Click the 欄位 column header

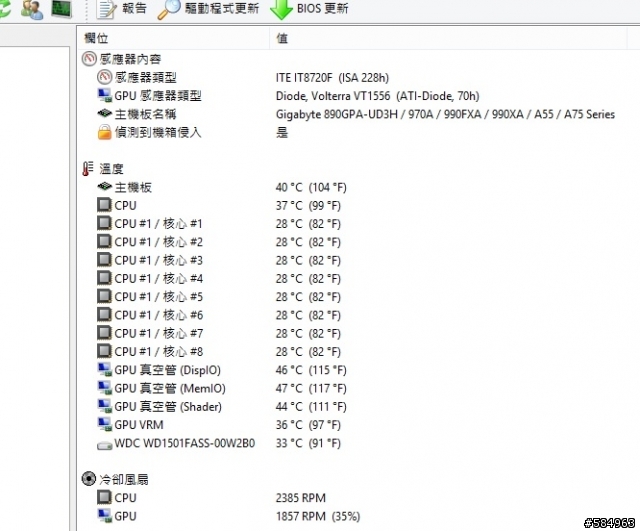(x=96, y=38)
